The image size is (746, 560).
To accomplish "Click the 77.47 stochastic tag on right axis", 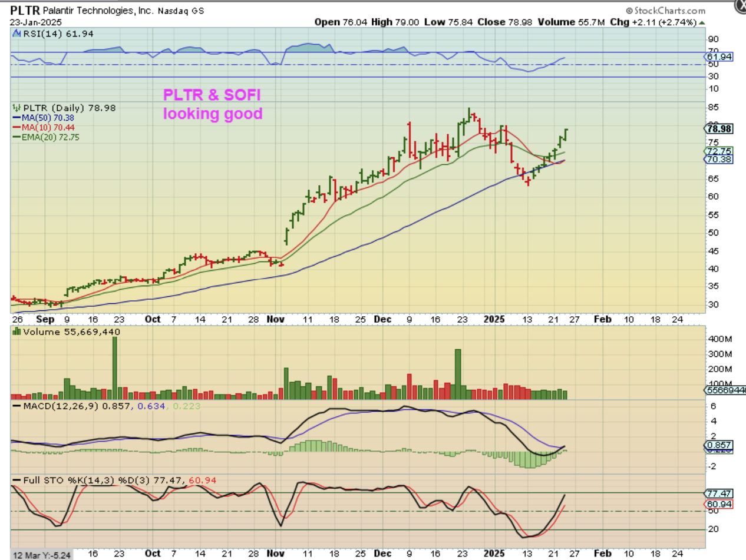I will tap(719, 493).
